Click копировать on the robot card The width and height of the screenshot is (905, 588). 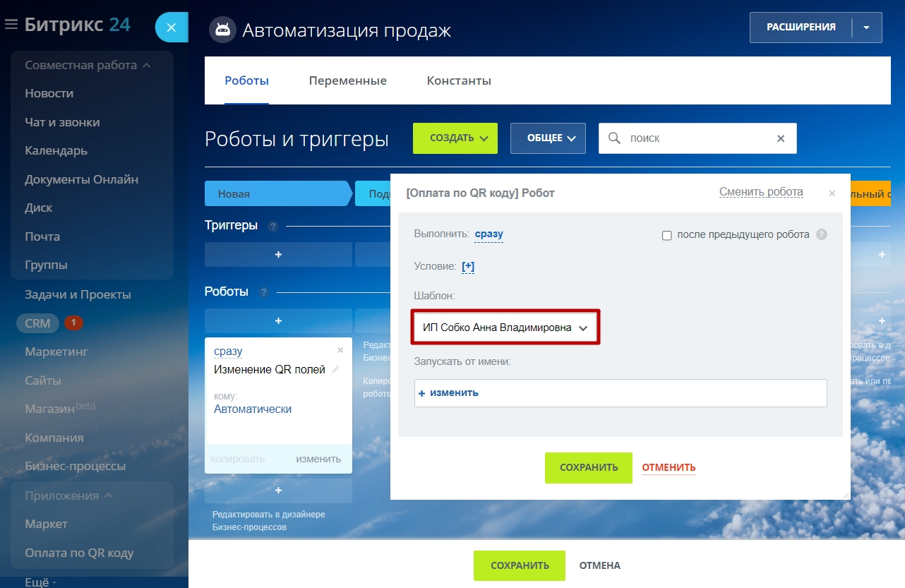click(237, 459)
